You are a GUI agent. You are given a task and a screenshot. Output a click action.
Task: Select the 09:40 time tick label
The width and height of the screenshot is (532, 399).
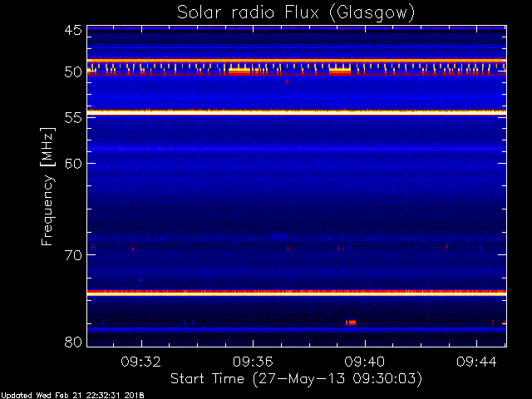click(x=365, y=362)
